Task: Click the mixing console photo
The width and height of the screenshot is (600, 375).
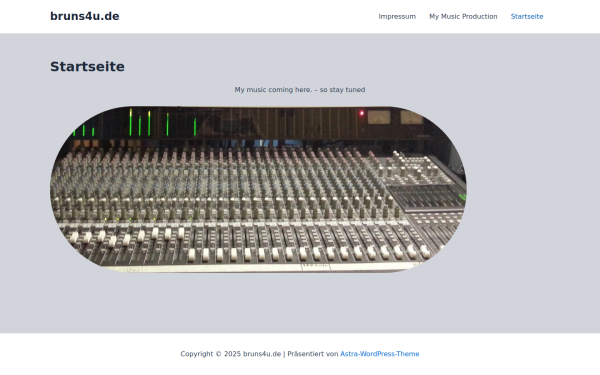Action: pyautogui.click(x=258, y=189)
